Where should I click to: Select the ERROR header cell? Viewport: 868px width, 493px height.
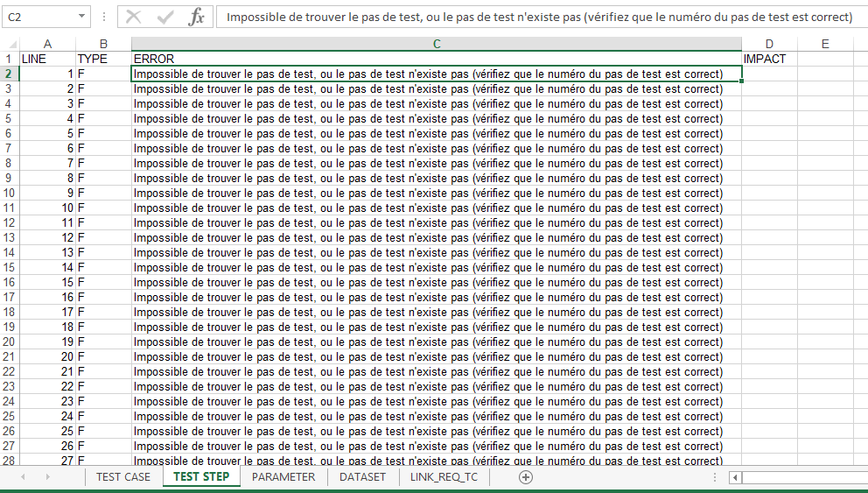pos(436,59)
